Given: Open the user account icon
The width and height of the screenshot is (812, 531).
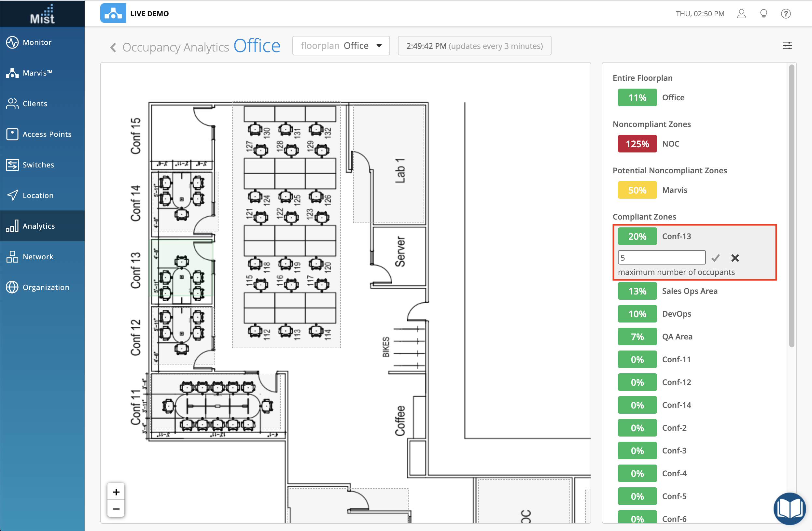Looking at the screenshot, I should pyautogui.click(x=741, y=14).
